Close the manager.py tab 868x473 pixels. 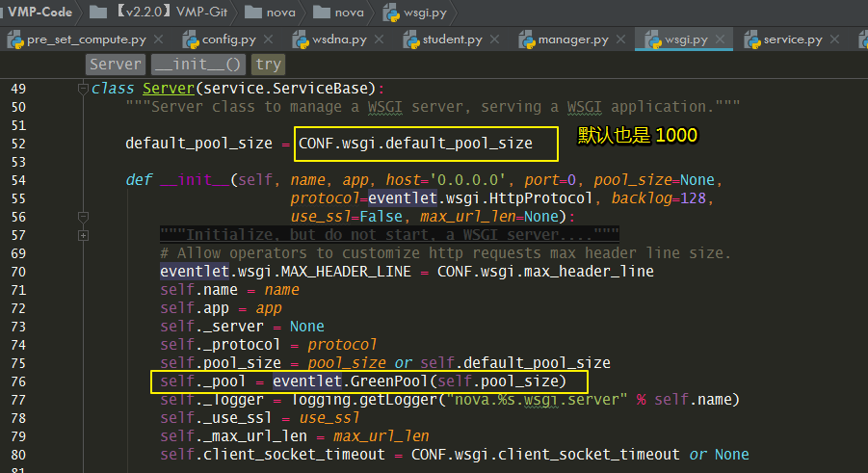[x=620, y=39]
